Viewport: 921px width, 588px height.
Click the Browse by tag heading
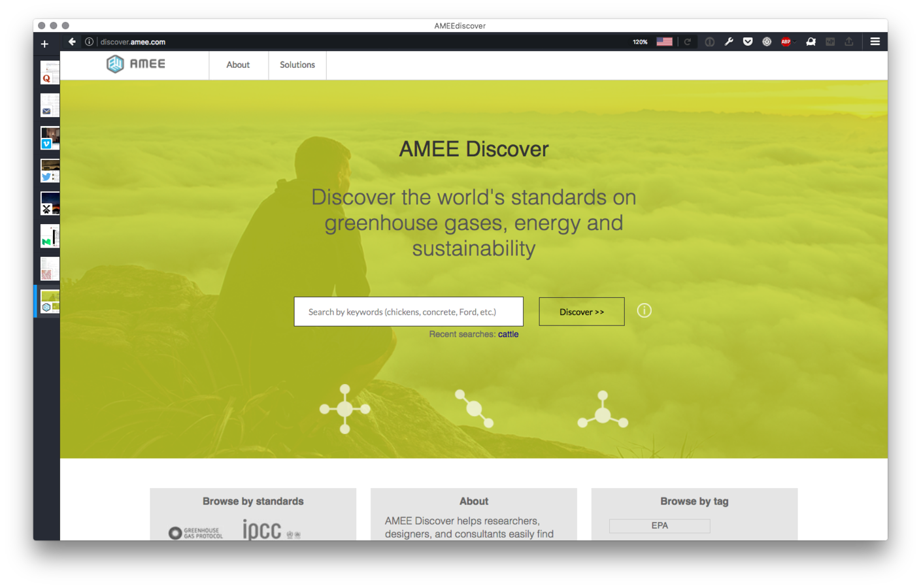click(694, 501)
